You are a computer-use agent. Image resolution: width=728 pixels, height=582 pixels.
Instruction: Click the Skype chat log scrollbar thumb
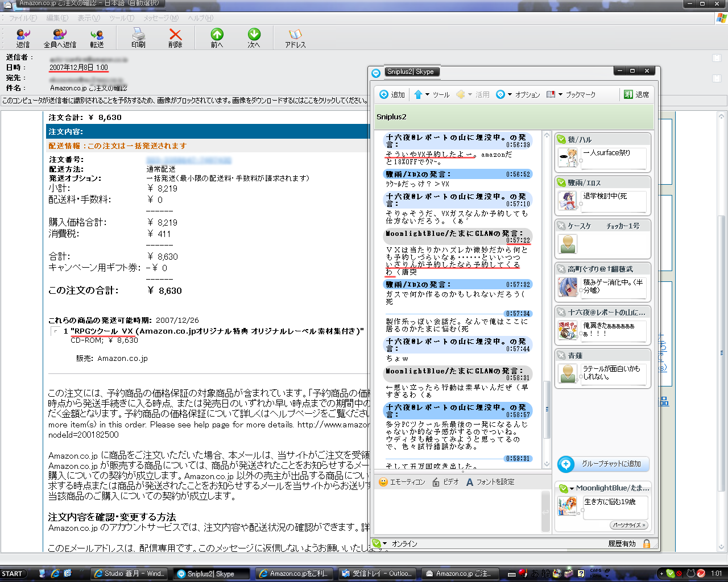(x=547, y=409)
